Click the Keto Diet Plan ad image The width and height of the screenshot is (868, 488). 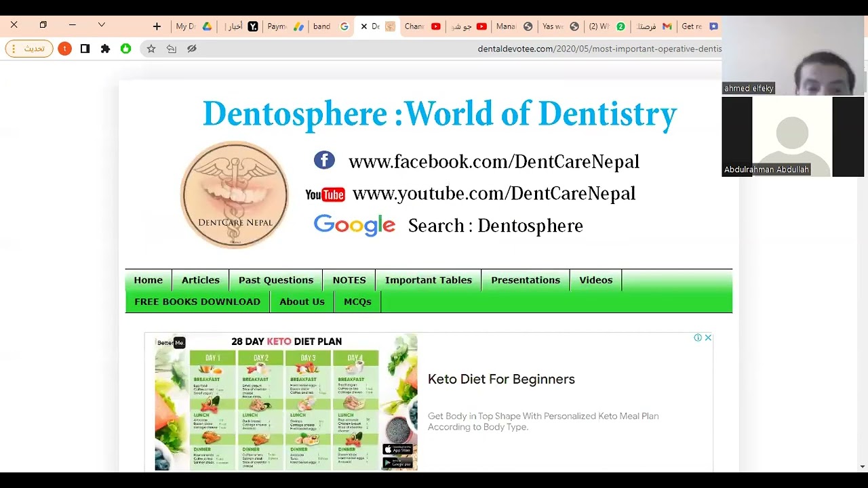coord(286,402)
